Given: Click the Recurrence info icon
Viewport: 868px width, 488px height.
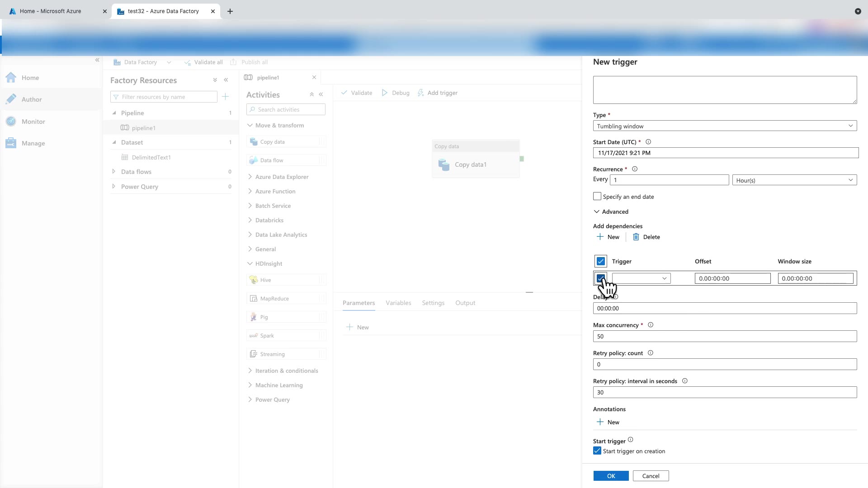Looking at the screenshot, I should click(634, 169).
